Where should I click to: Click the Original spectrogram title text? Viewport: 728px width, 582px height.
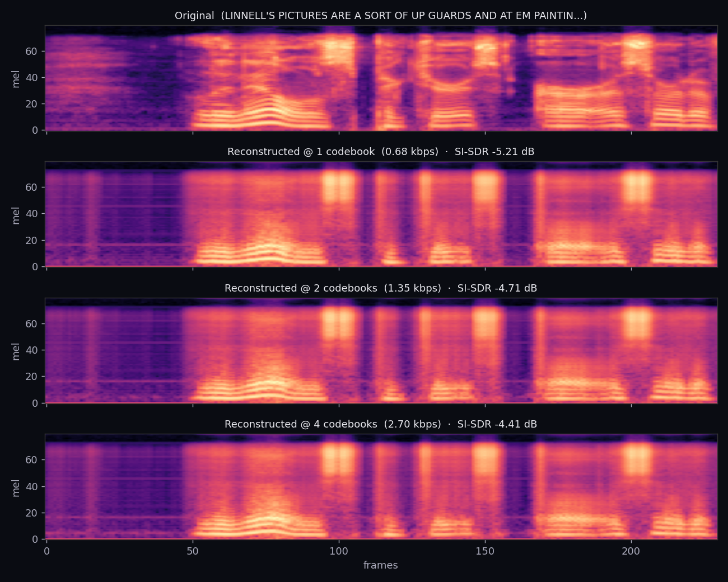[x=381, y=16]
